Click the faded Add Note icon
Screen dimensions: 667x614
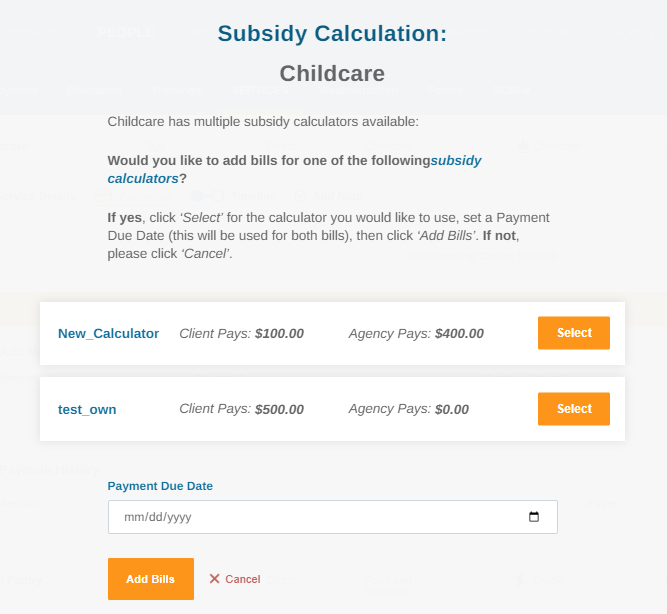click(300, 196)
